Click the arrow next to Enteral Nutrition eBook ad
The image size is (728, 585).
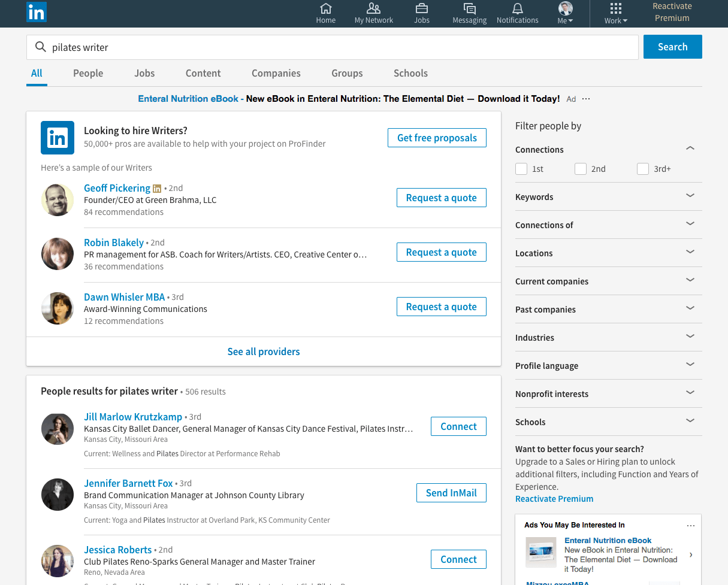[691, 555]
